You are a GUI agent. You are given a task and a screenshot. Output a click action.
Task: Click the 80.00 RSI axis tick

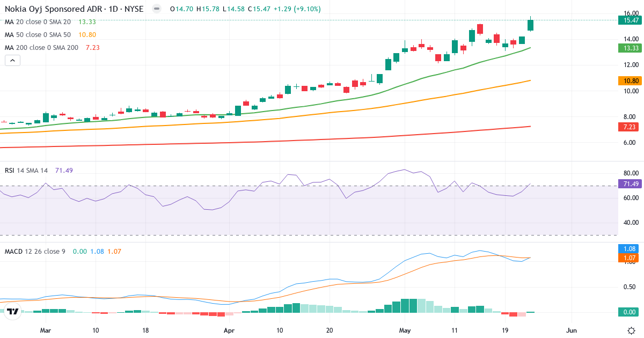[x=630, y=173]
